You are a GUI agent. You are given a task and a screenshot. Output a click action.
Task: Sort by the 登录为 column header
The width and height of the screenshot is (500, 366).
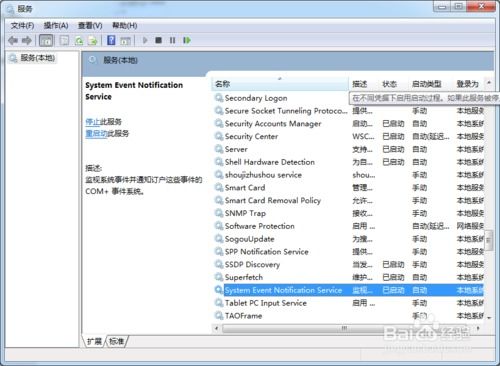click(x=468, y=84)
